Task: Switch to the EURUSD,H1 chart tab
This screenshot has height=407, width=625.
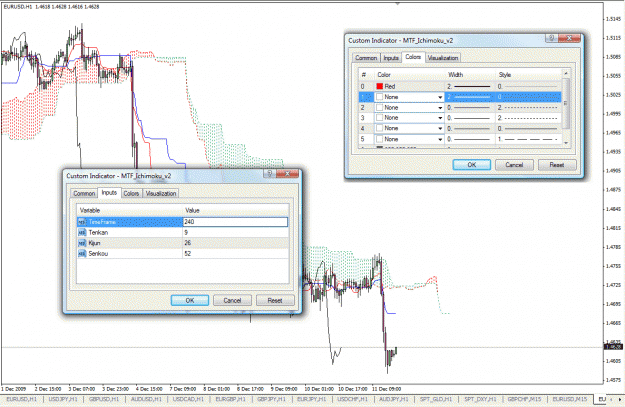Action: (22, 399)
